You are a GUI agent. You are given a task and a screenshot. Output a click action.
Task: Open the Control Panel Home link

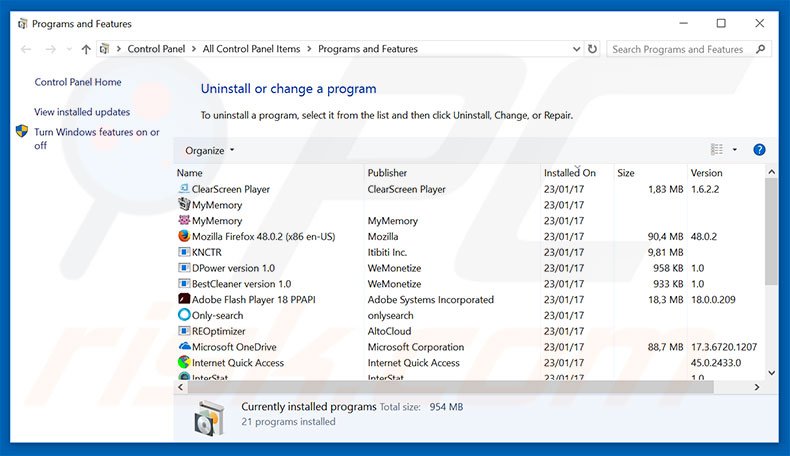[78, 82]
